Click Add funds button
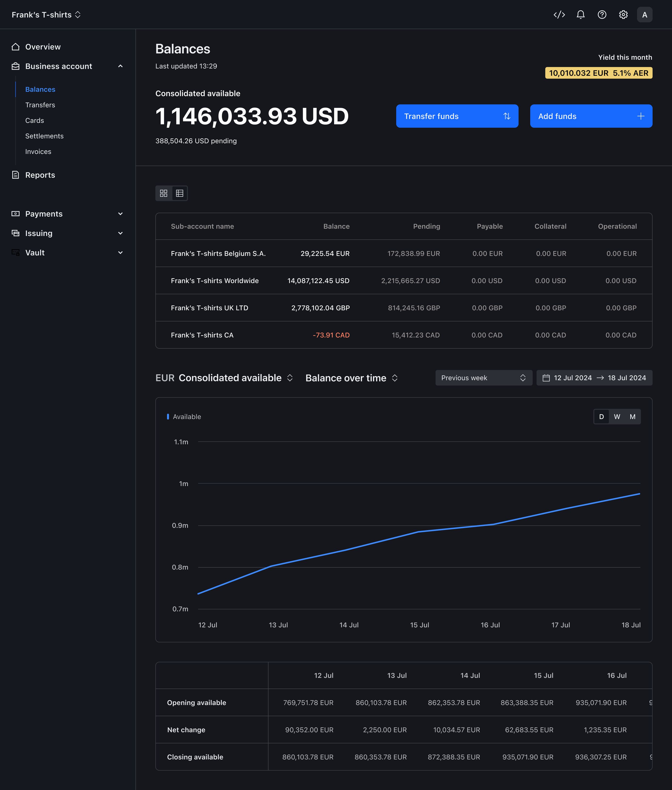 (591, 116)
